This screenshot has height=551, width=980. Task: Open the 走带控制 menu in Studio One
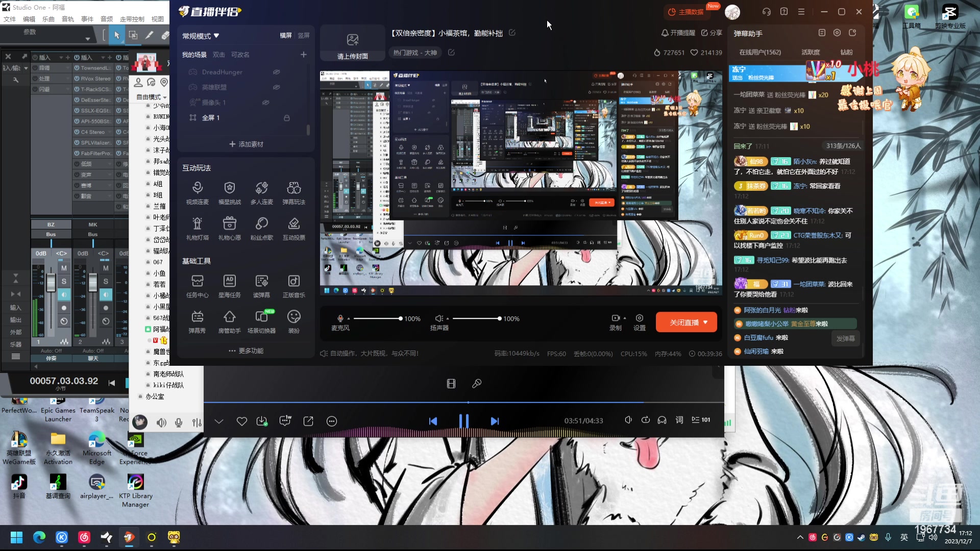pyautogui.click(x=132, y=19)
